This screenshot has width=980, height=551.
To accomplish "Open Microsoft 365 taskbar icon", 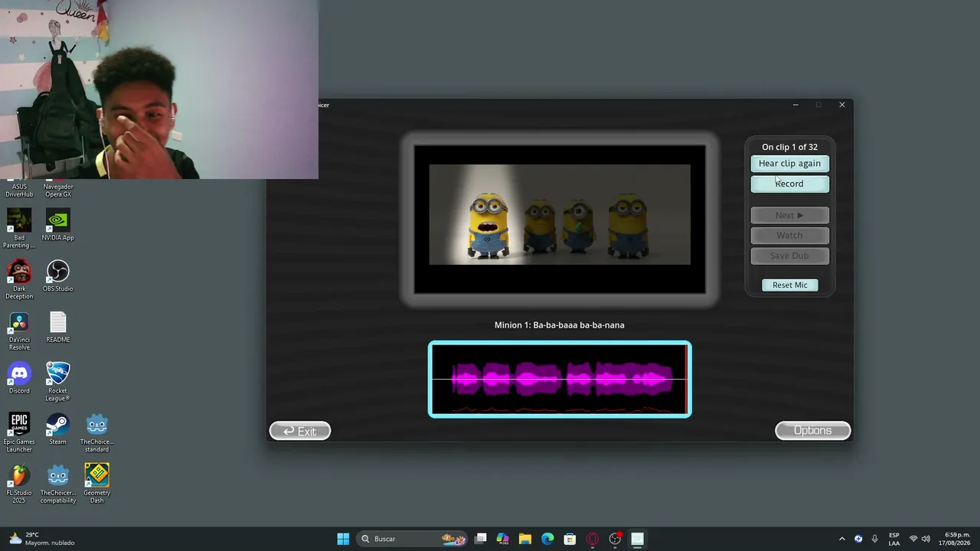I will 503,539.
